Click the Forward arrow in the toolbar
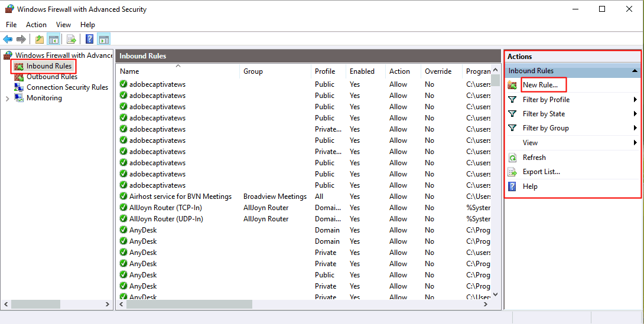 pos(21,40)
